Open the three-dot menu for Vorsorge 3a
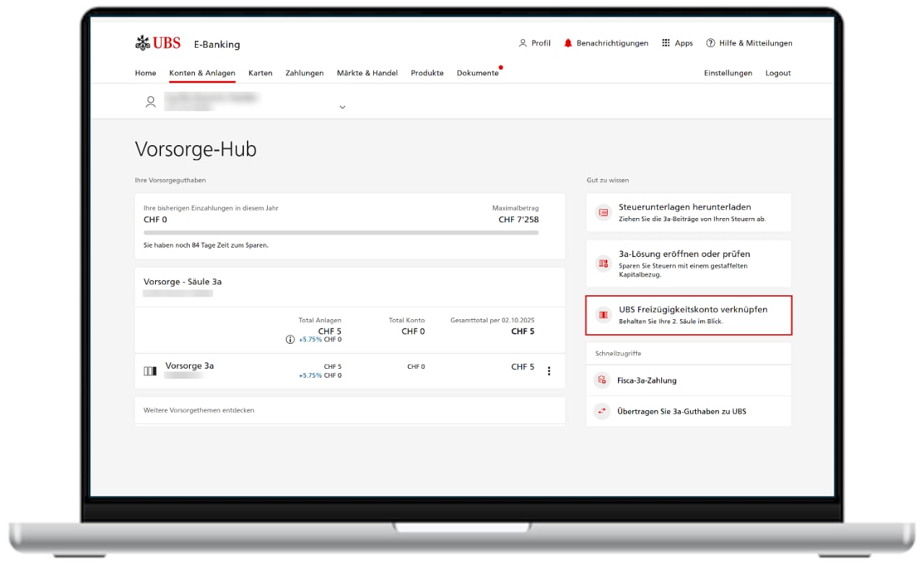Viewport: 924px width, 566px height. 549,371
